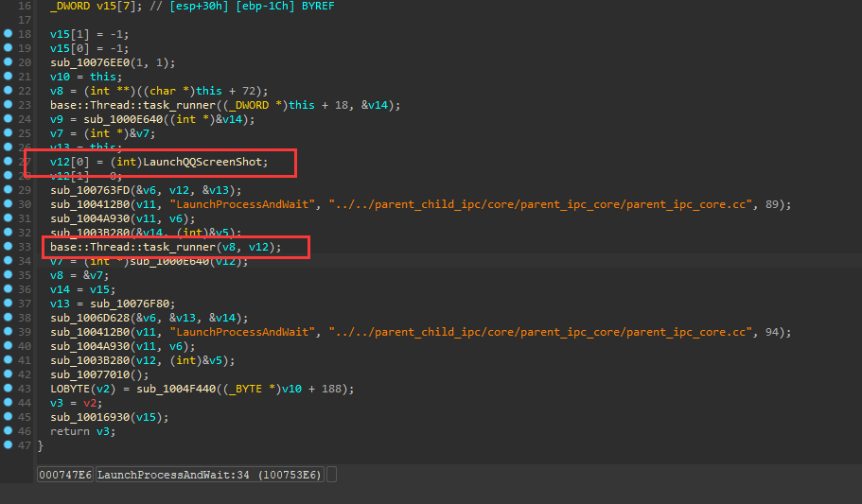Select base::Thread::task_runner call with v8, v12

coord(166,247)
